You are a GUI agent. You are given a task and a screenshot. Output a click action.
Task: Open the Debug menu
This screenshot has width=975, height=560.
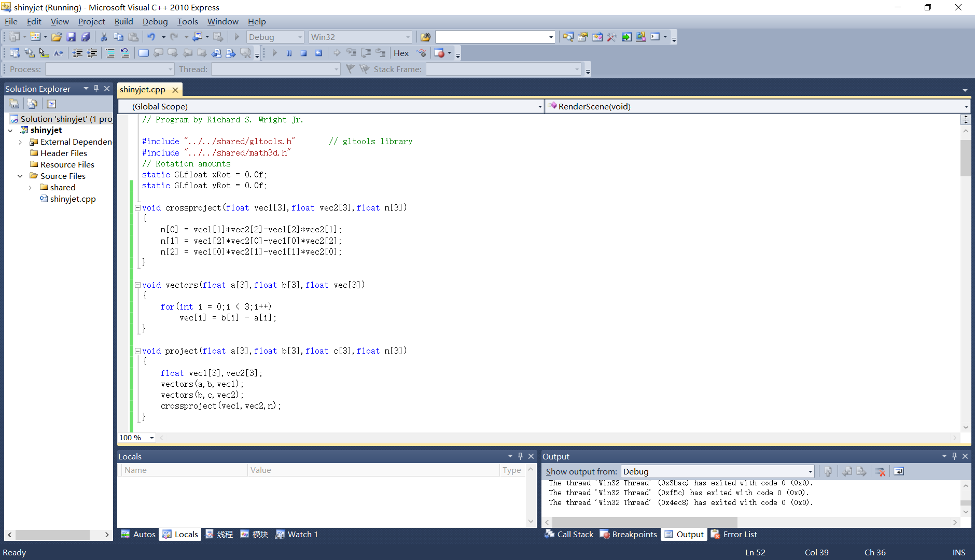pos(155,21)
